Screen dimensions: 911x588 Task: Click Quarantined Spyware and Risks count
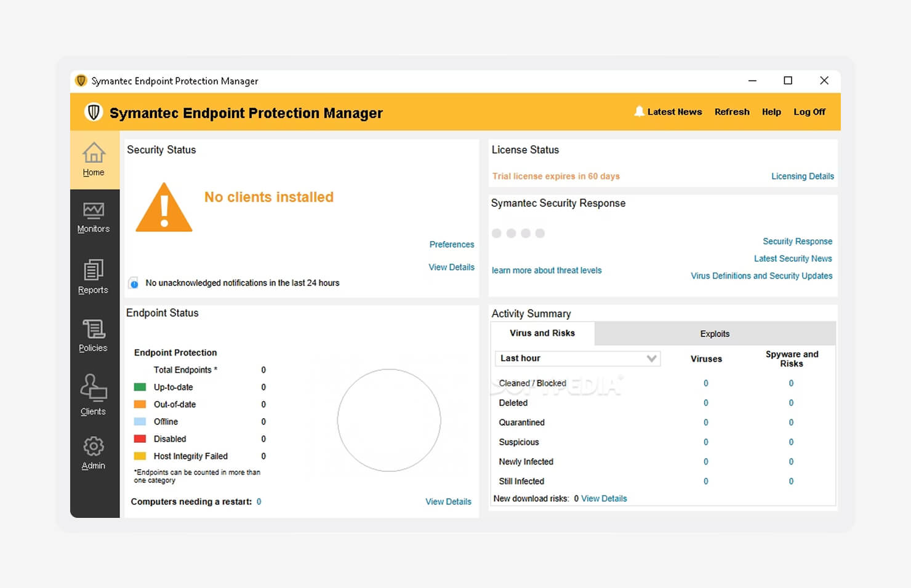(792, 423)
